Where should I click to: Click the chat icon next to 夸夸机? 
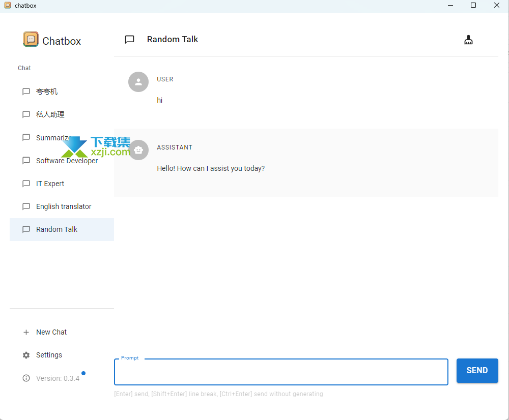(26, 92)
